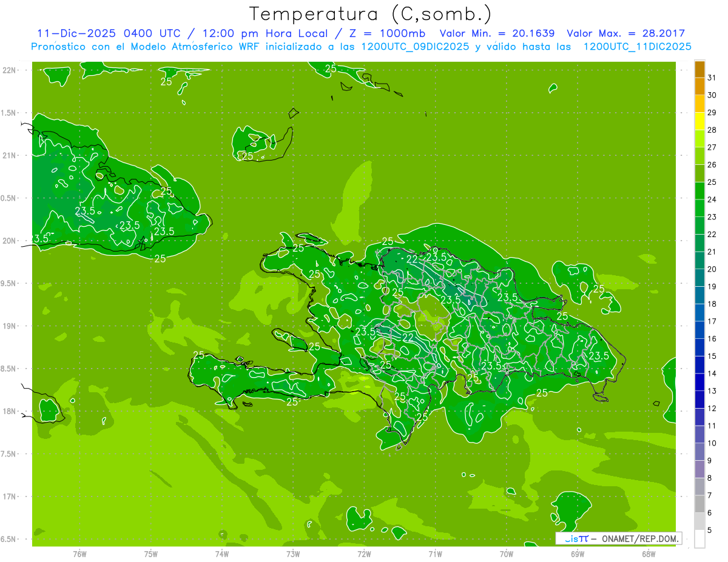Image resolution: width=728 pixels, height=562 pixels.
Task: Click the title "Temperatura (C,somb.)"
Action: click(371, 15)
